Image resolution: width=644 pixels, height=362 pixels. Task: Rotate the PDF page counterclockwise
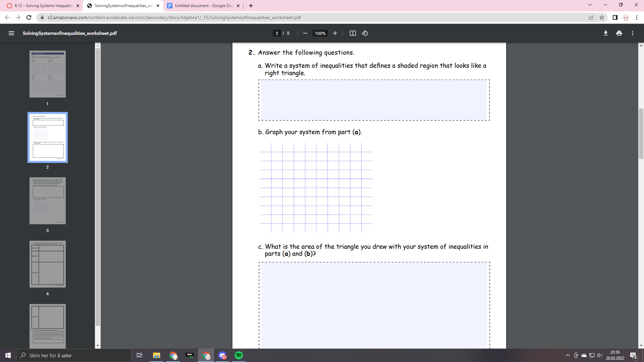[365, 33]
